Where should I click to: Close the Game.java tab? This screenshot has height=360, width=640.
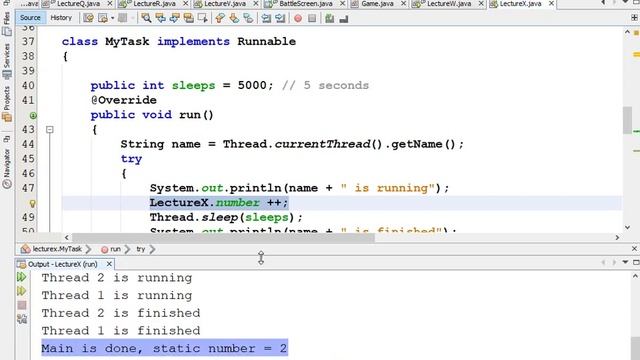pyautogui.click(x=403, y=4)
